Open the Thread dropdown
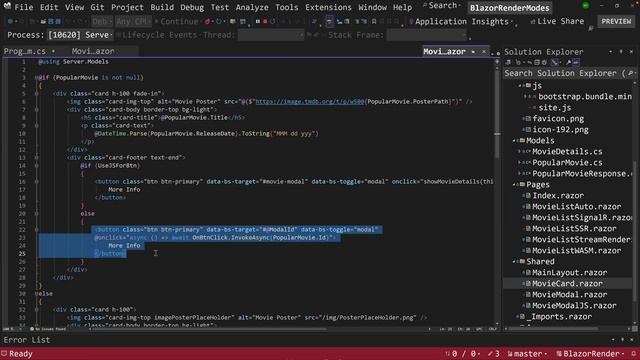 [x=271, y=35]
